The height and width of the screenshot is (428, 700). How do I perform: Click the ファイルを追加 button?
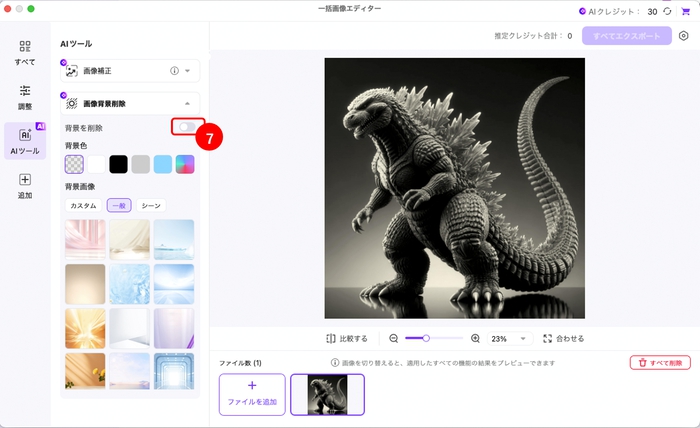(x=252, y=395)
